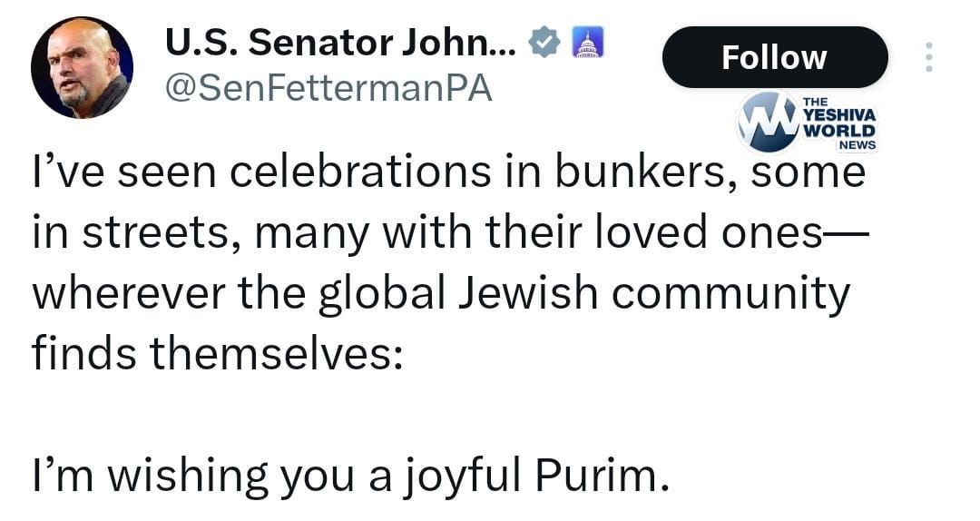
Task: Click the sentence "I'm wishing you a joyful Purim."
Action: pos(349,474)
